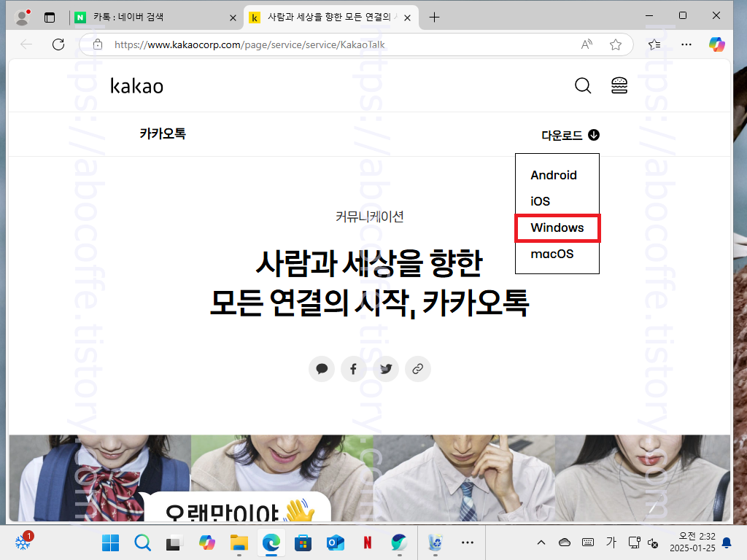Open the kakao site search
Image resolution: width=747 pixels, height=560 pixels.
pyautogui.click(x=583, y=86)
